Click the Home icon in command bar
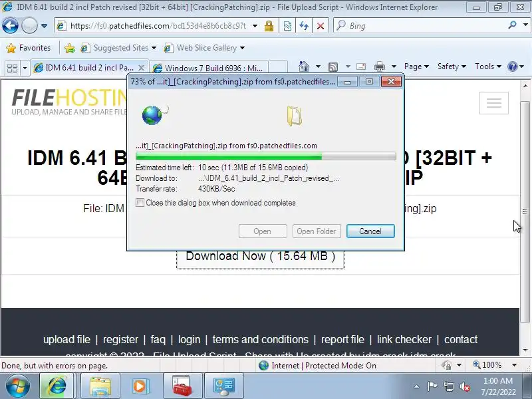Viewport: 532px width, 399px height. (x=304, y=66)
